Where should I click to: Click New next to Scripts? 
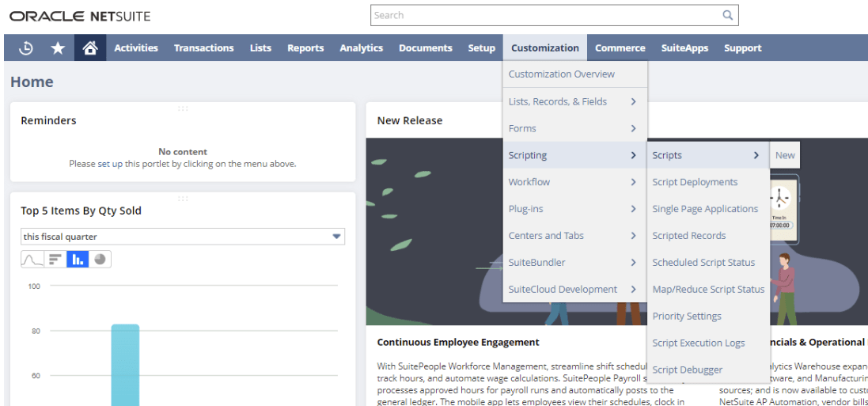(784, 155)
